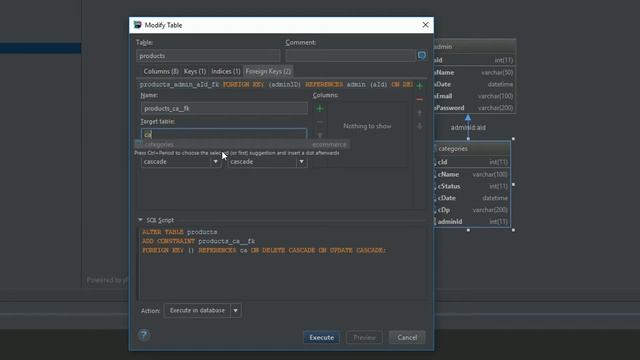640x360 pixels.
Task: Move foreign key down in the list
Action: click(420, 126)
